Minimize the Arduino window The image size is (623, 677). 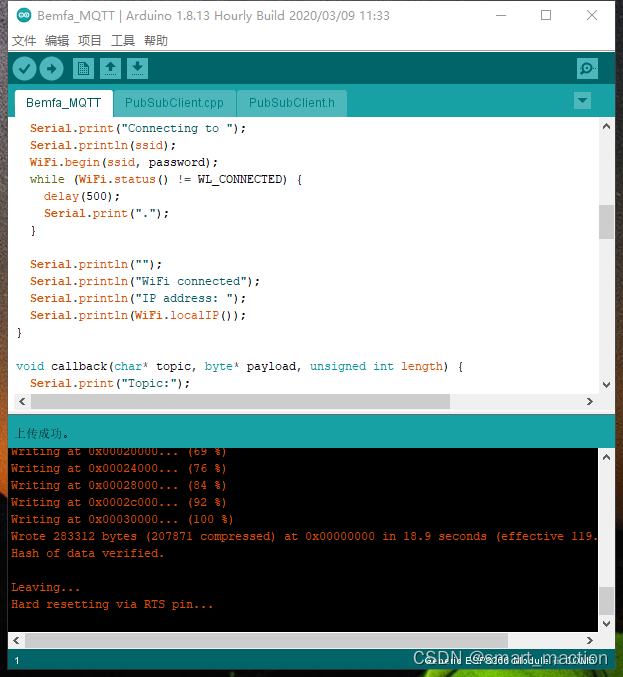pos(501,16)
